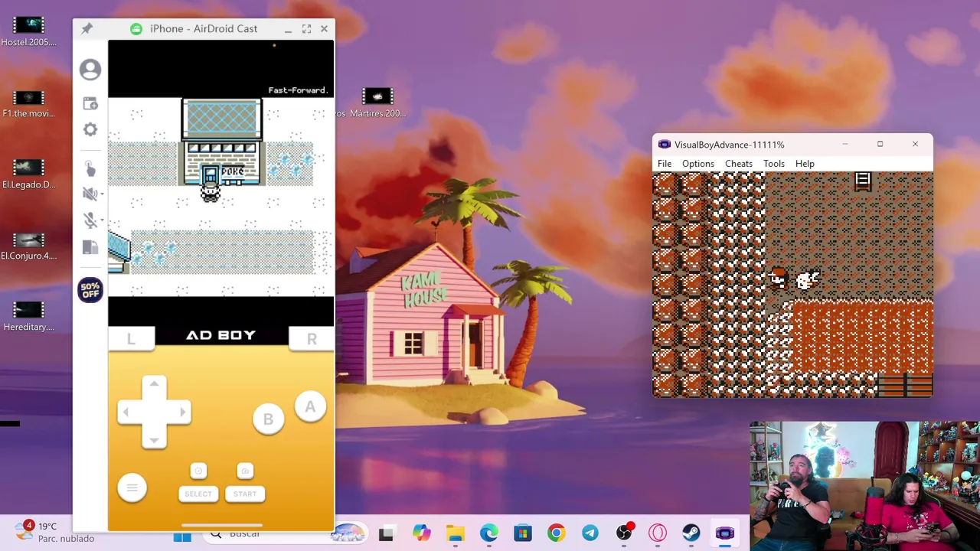Screen dimensions: 980x551
Task: Open the Options menu in VisualBoyAdvance
Action: pyautogui.click(x=698, y=164)
